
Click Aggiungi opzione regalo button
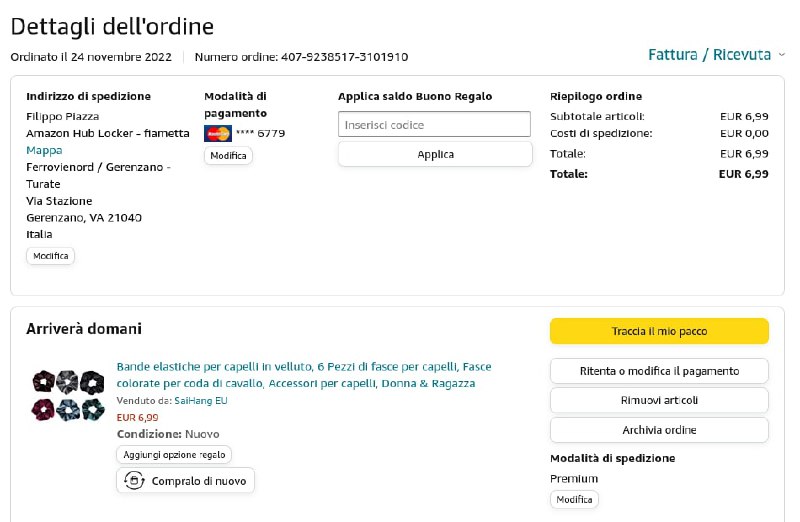point(174,454)
